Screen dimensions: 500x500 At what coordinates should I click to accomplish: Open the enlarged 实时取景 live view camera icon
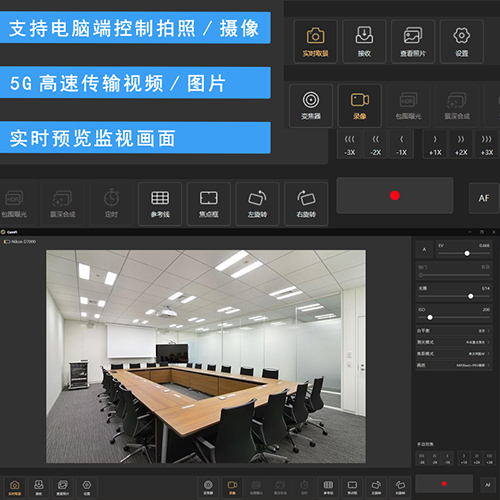[x=315, y=42]
